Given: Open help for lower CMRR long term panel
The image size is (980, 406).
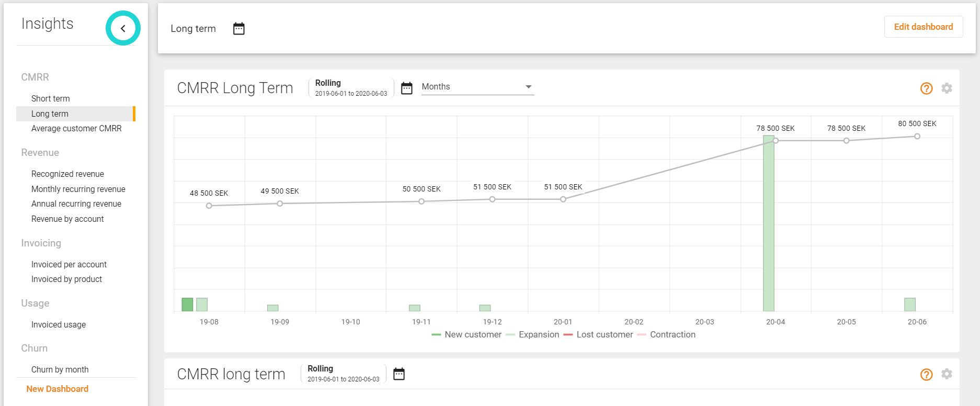Looking at the screenshot, I should point(926,374).
